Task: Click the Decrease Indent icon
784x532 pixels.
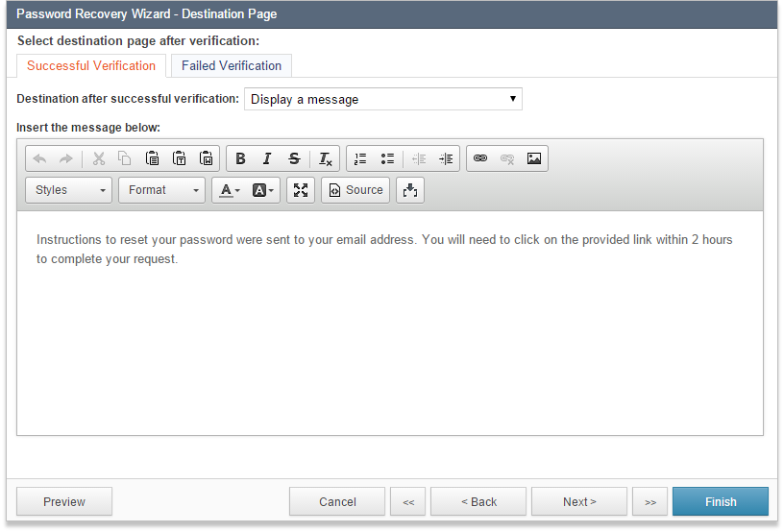Action: point(419,158)
